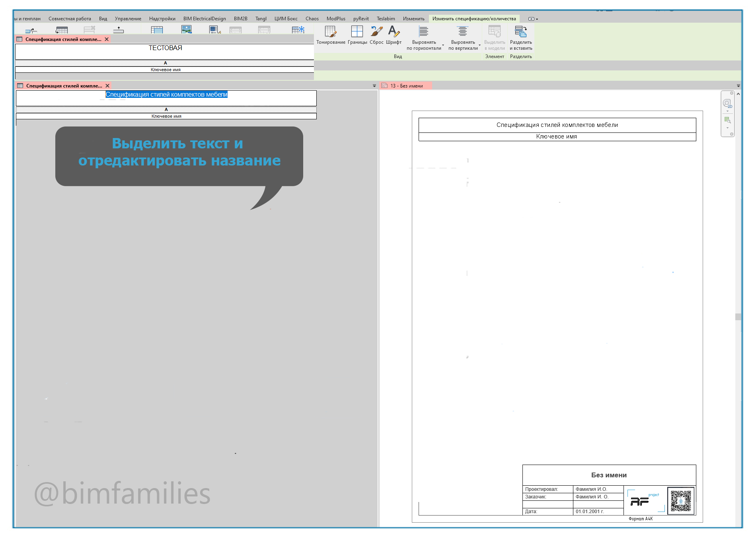Screen dimensions: 756x537
Task: Activate the zoom region tool in navigation bar
Action: (x=727, y=120)
